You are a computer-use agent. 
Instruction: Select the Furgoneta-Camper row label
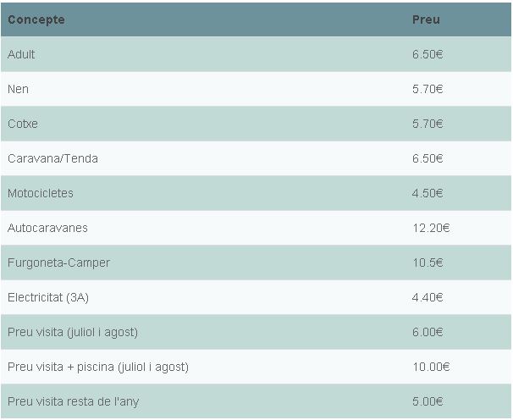(x=58, y=262)
